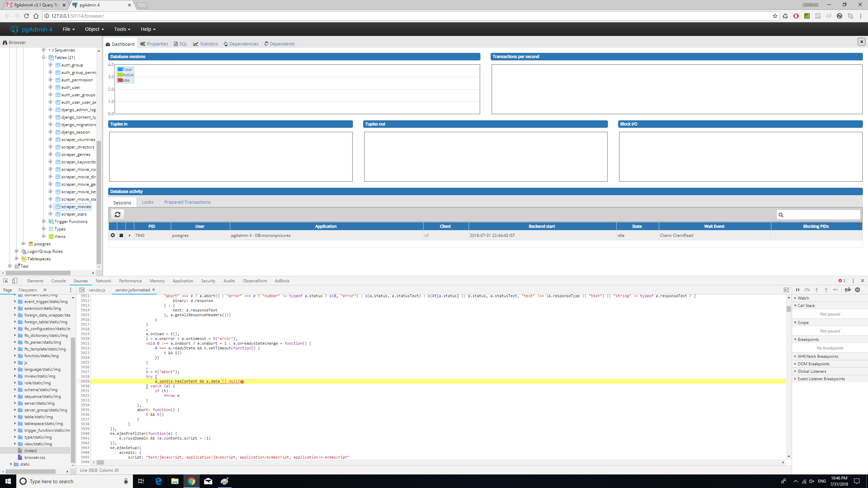Click the red error count indicator
868x488 pixels.
click(842, 281)
